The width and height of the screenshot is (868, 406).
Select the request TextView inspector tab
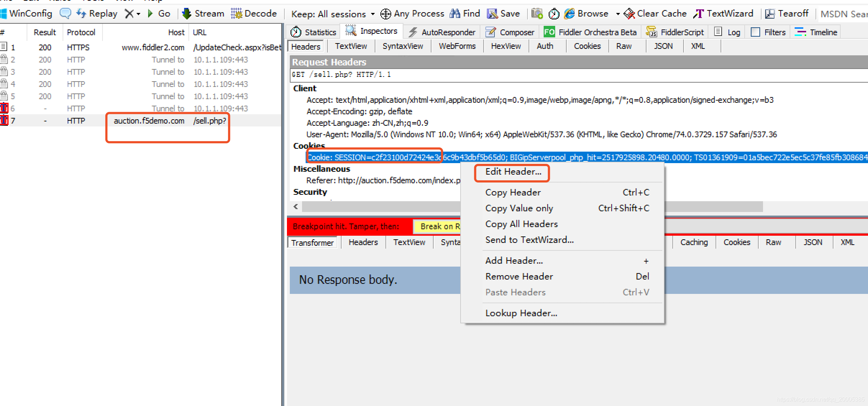(x=351, y=46)
